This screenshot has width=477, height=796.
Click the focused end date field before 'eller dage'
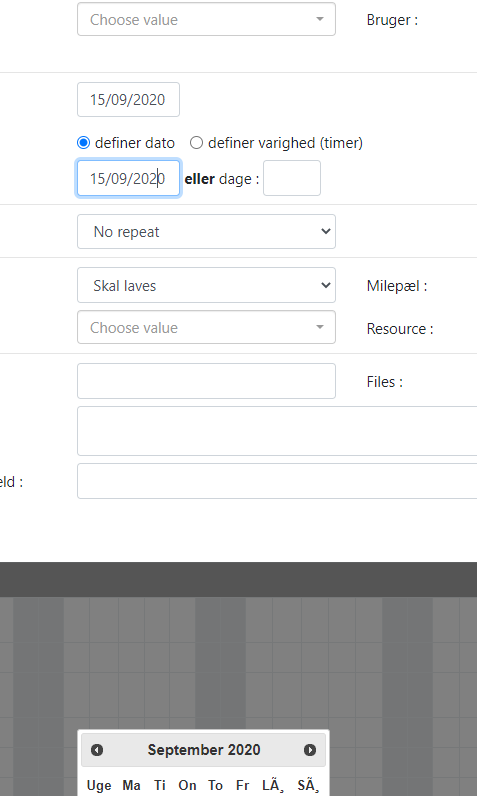128,178
